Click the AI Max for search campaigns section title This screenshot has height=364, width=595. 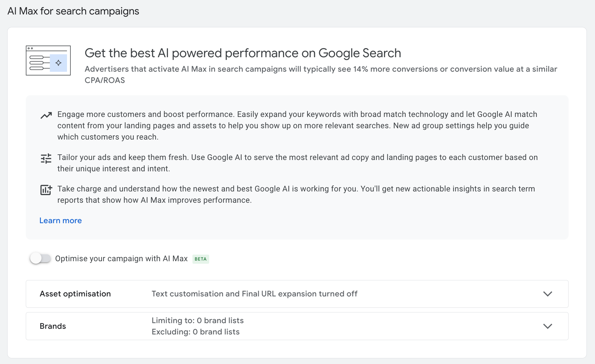[73, 11]
